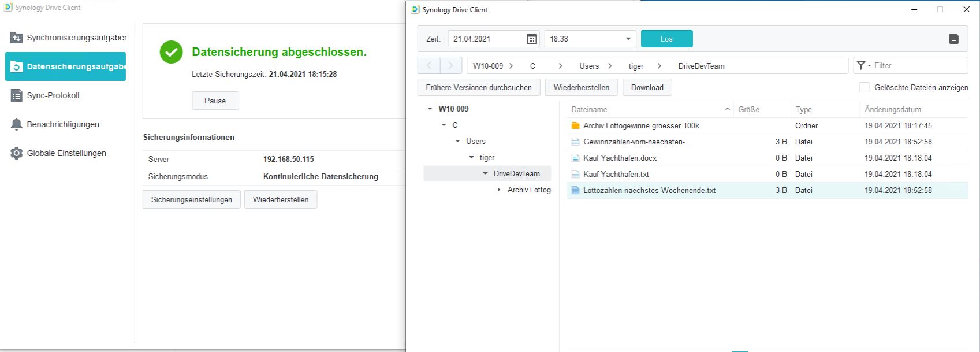Click Frühere Versionen durchsuchen button
Image resolution: width=980 pixels, height=352 pixels.
(478, 87)
